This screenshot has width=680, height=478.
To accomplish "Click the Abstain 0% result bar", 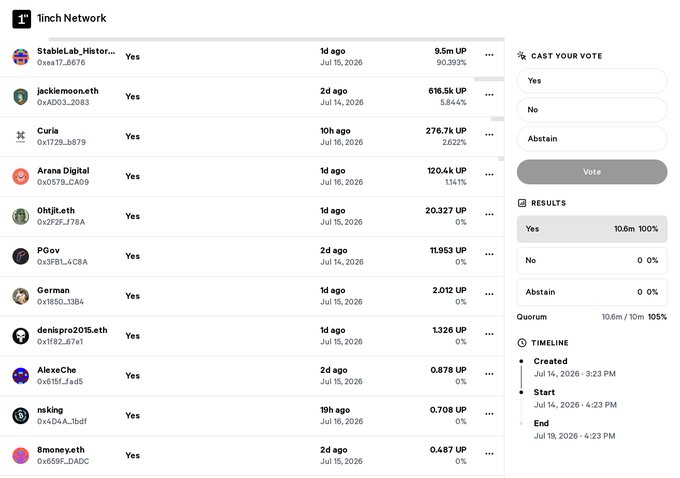I will click(592, 292).
